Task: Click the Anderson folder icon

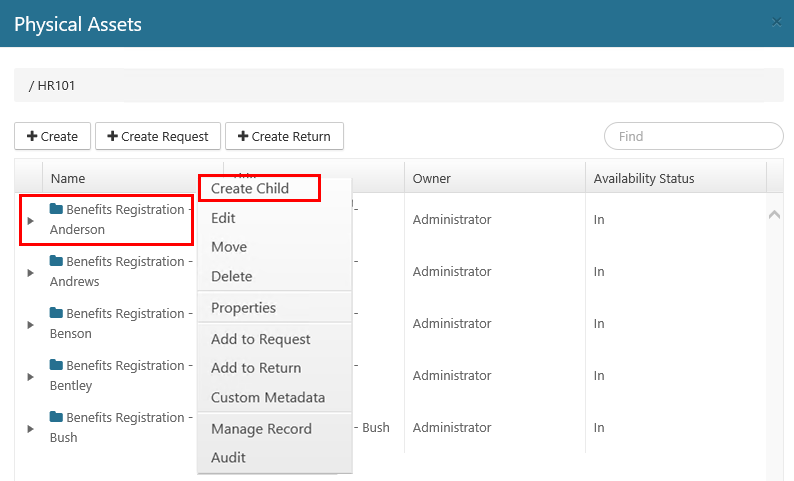Action: (57, 210)
